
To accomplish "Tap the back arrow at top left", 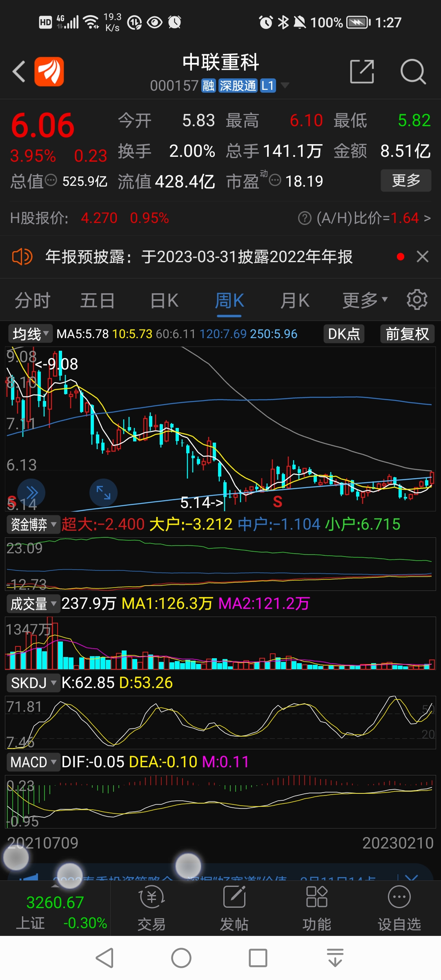I will (x=19, y=71).
